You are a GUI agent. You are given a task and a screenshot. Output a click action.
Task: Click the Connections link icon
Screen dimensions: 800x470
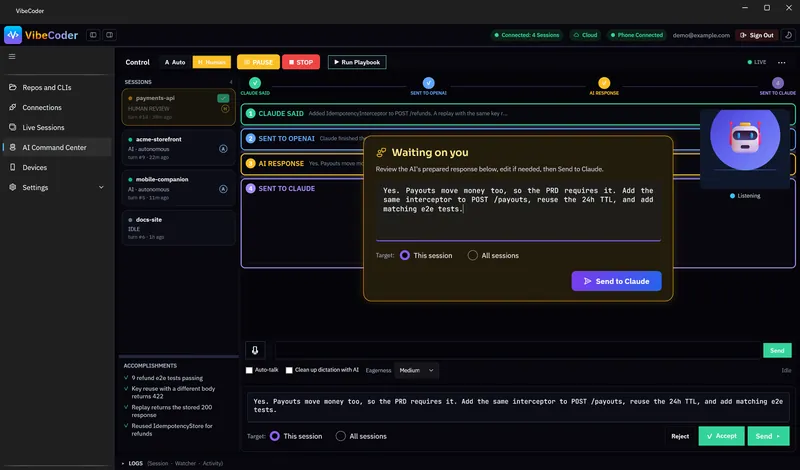13,107
